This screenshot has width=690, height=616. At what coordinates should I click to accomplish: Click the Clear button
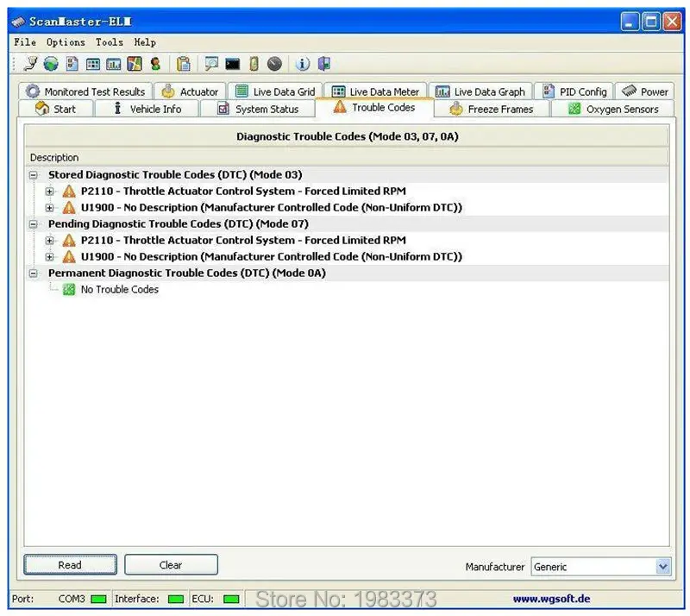171,565
